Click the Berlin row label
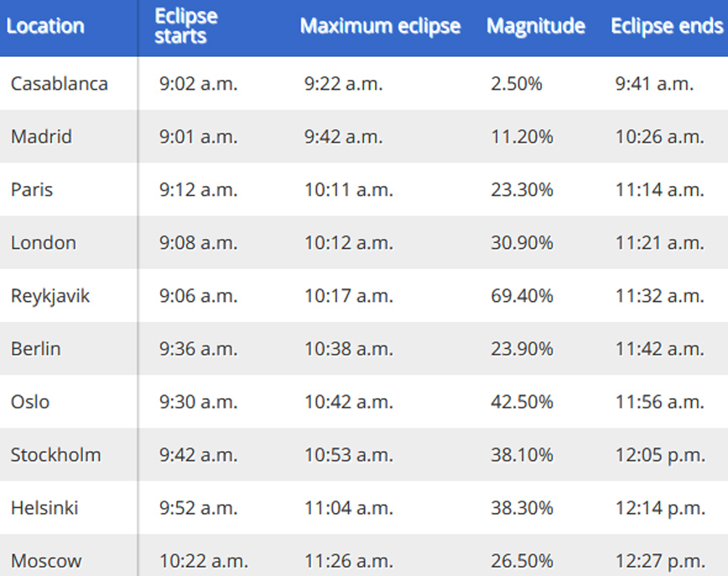Viewport: 728px width, 576px height. point(36,349)
